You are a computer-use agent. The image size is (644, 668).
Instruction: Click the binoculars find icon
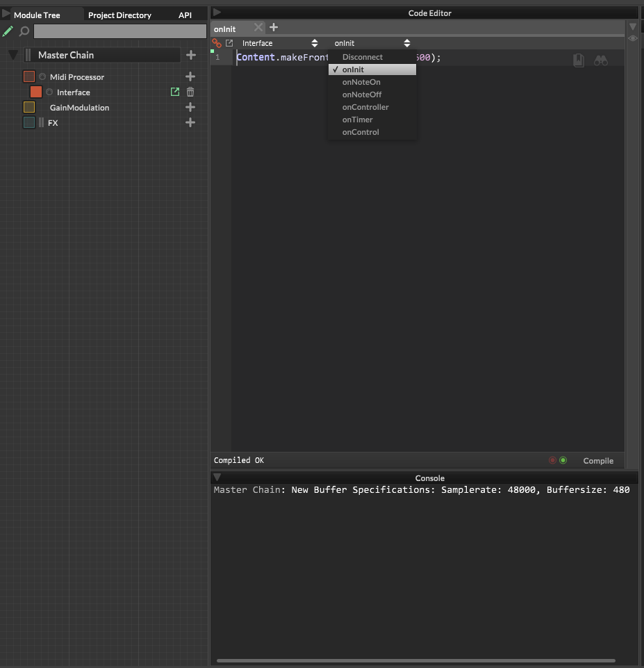coord(601,61)
